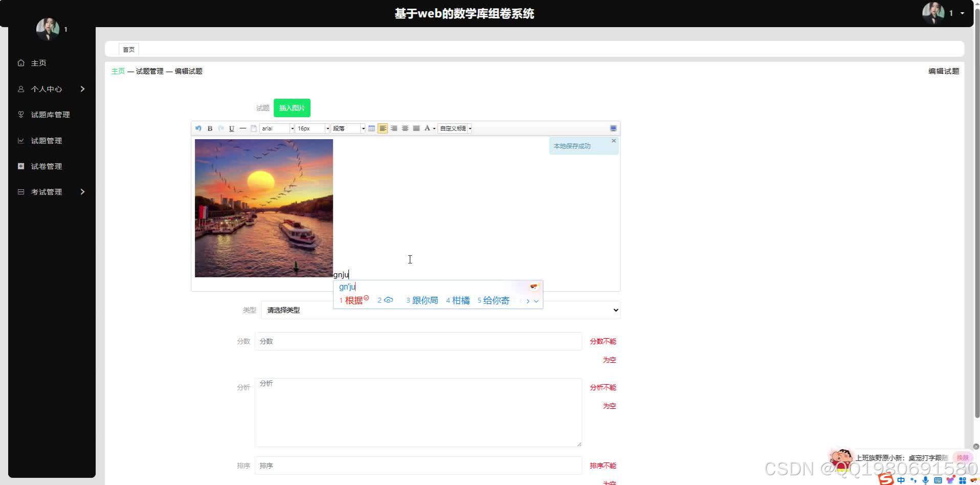
Task: Switch to the 首页 tab
Action: [128, 49]
